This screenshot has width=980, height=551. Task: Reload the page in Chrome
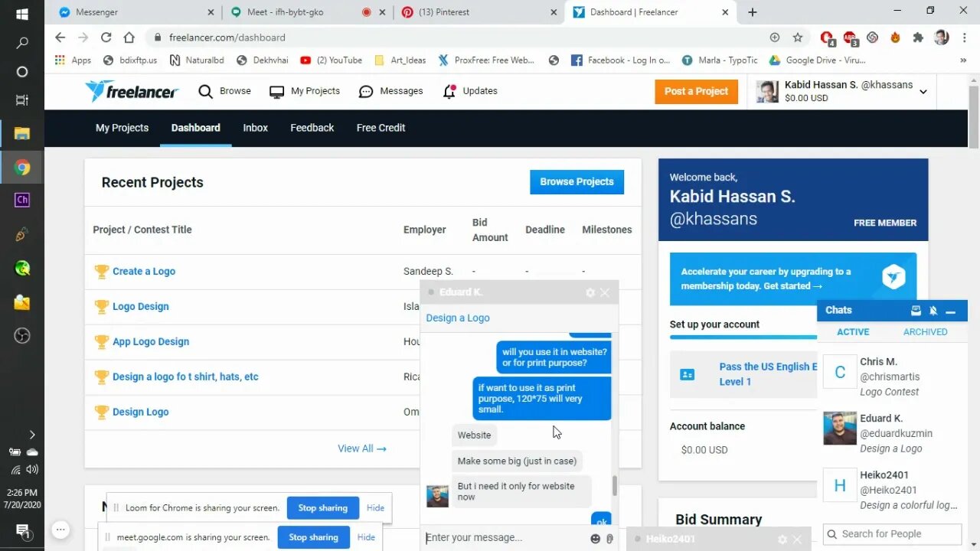point(106,37)
